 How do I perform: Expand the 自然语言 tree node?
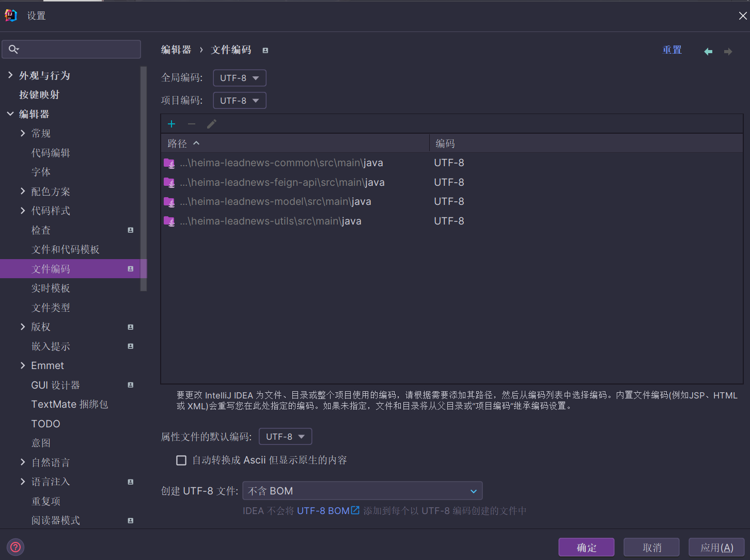coord(23,462)
